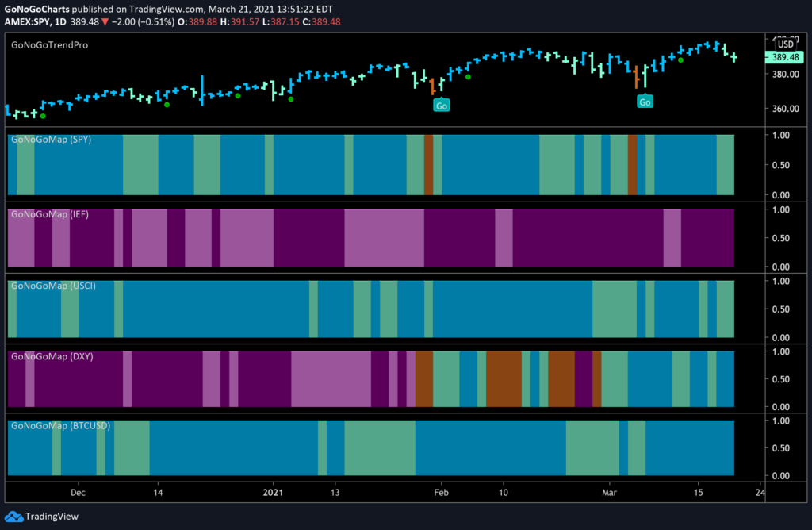
Task: Click the GoNoGoMap (IEF) pane label
Action: (50, 214)
